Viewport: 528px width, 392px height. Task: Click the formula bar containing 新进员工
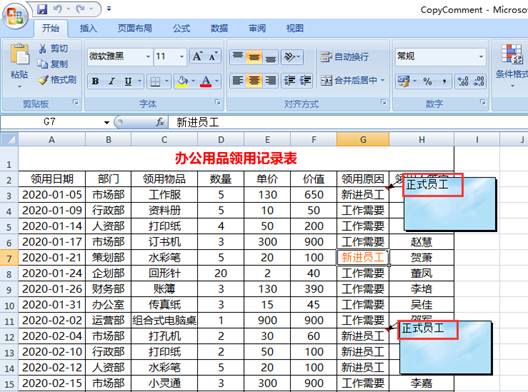point(349,123)
